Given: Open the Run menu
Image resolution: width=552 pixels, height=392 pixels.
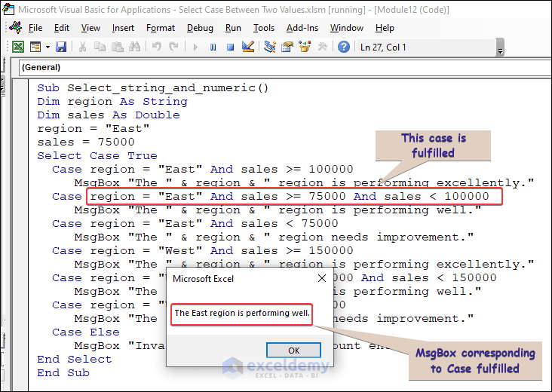Looking at the screenshot, I should (x=233, y=28).
